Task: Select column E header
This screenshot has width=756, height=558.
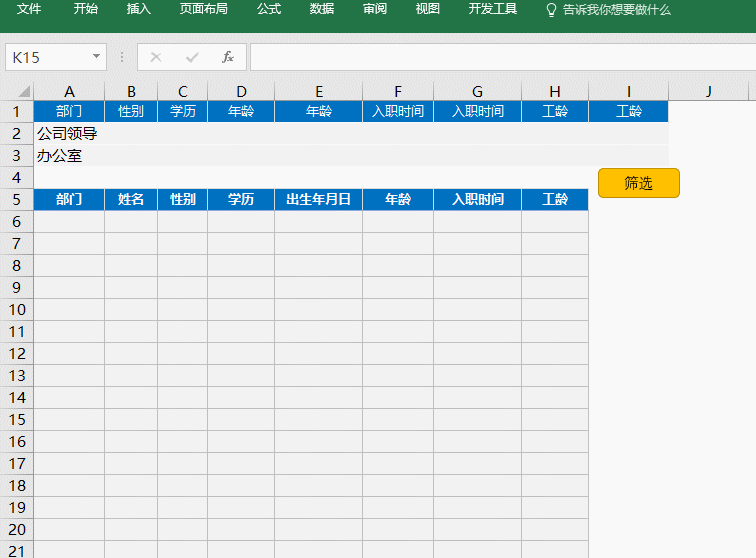Action: [x=318, y=92]
